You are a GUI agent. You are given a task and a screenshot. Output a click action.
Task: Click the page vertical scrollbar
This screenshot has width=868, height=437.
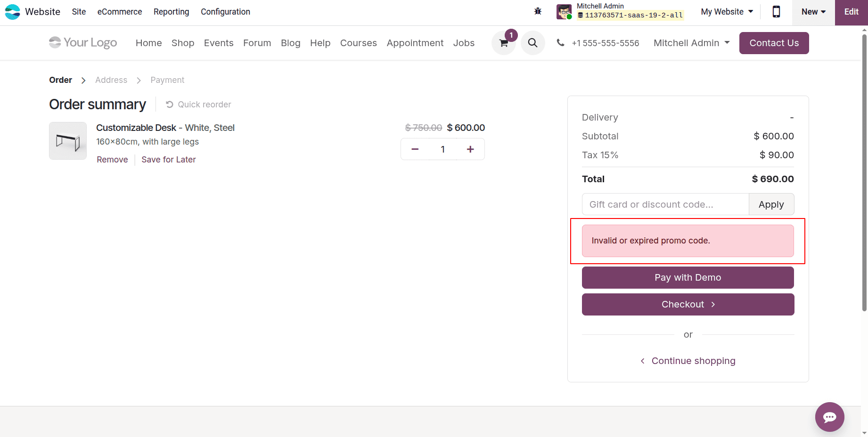point(864,173)
